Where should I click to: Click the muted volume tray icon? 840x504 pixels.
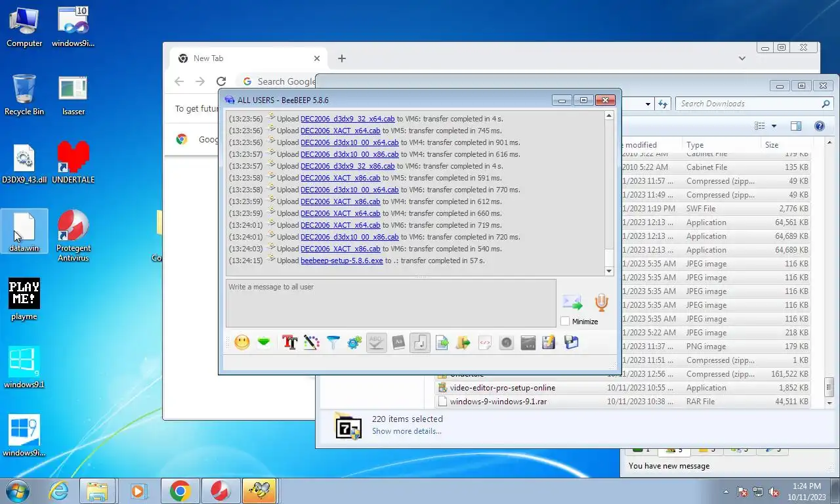click(x=774, y=491)
